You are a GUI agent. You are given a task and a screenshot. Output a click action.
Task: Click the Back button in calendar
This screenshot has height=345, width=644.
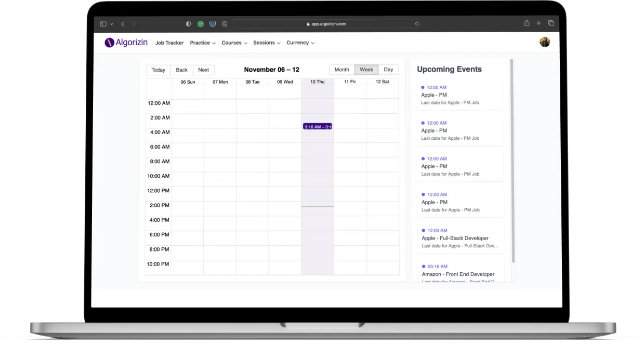pos(182,70)
